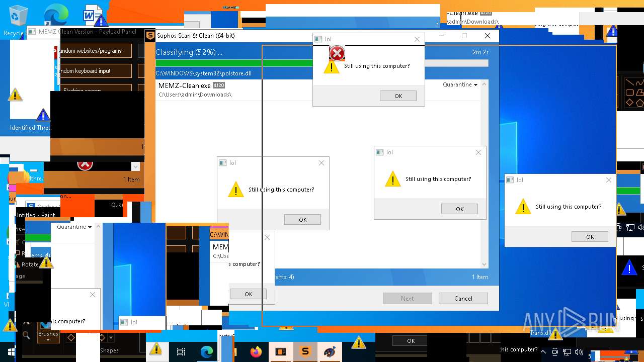Click the Sophos shield icon in the title bar

[x=150, y=36]
